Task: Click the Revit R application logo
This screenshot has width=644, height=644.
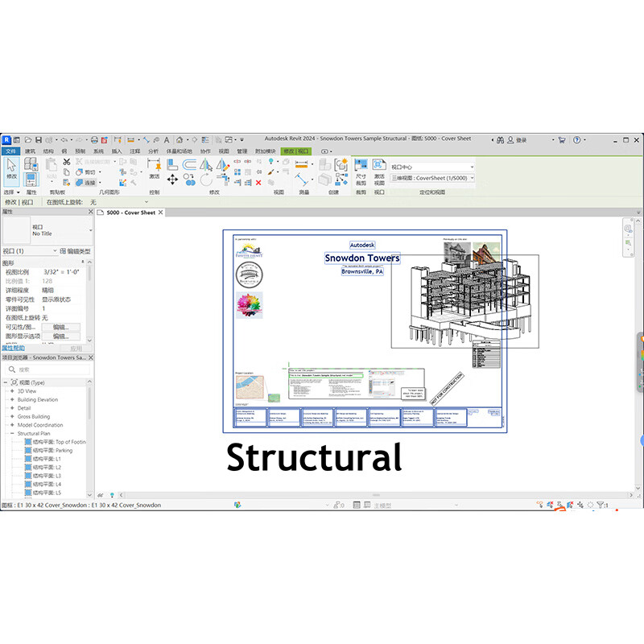Action: tap(6, 140)
